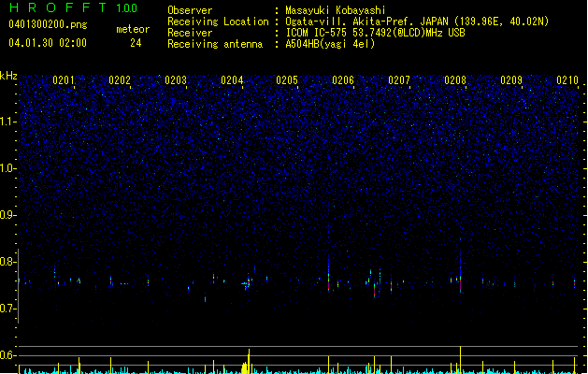Viewport: 588px width, 374px height.
Task: Click the 'Receiving antenna' label
Action: coord(215,44)
